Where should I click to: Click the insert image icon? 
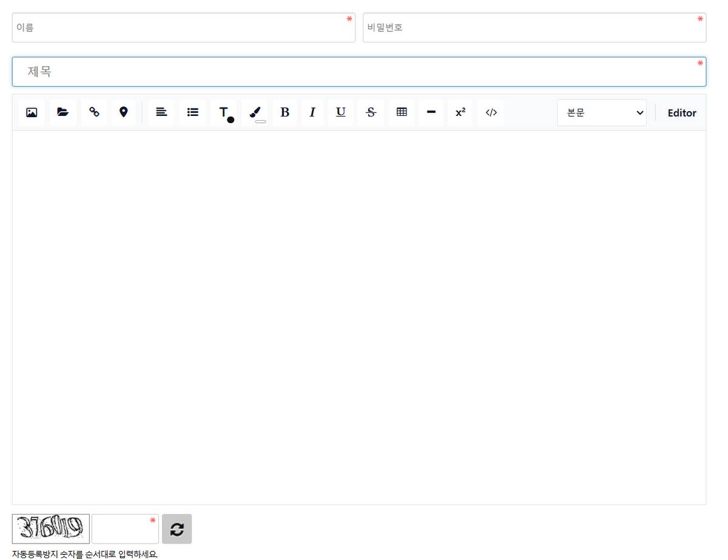point(32,112)
